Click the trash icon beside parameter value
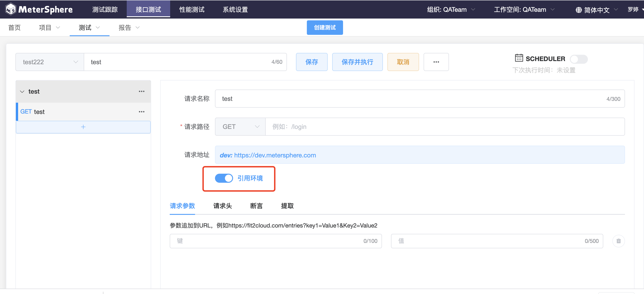This screenshot has height=294, width=644. (x=618, y=241)
